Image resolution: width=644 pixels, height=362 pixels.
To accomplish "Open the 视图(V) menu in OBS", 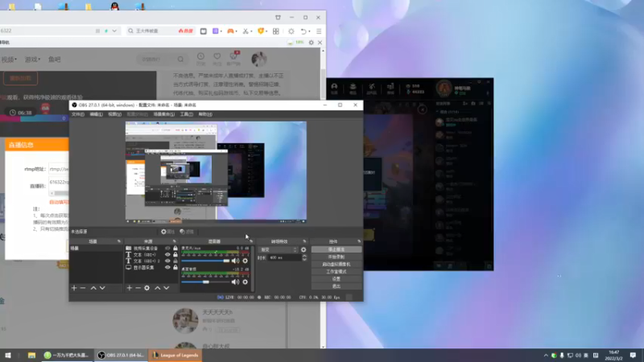I will [x=114, y=114].
